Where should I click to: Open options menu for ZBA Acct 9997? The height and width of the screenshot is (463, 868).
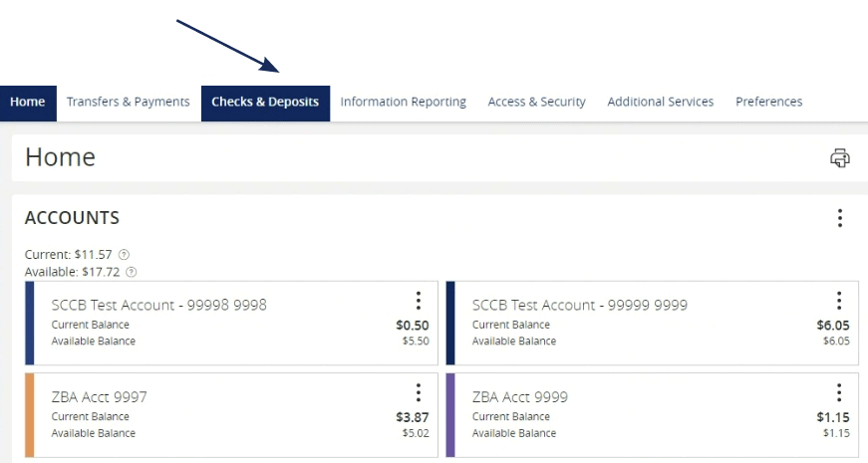pyautogui.click(x=419, y=392)
